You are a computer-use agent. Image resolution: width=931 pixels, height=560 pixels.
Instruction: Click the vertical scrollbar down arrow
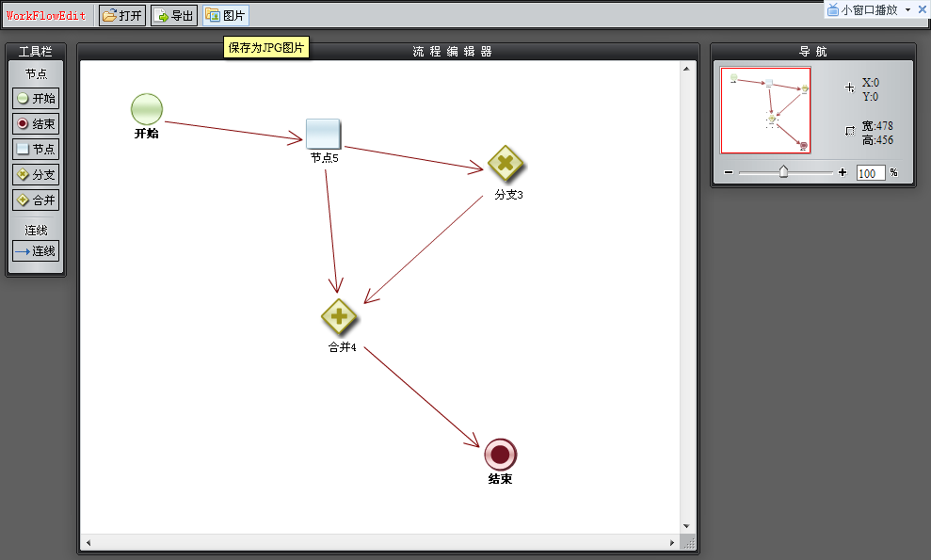point(686,526)
